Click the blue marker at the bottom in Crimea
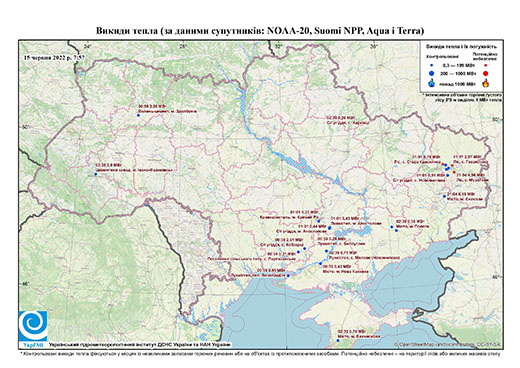Viewport: 520px width, 368px height. [x=338, y=340]
